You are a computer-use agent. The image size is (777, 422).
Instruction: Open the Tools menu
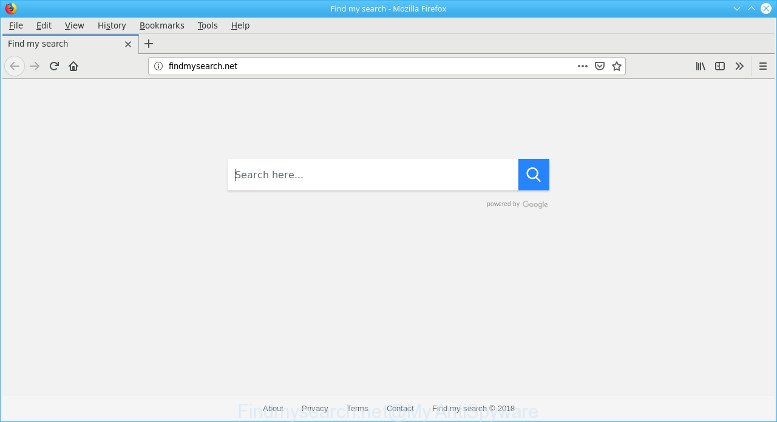click(207, 25)
